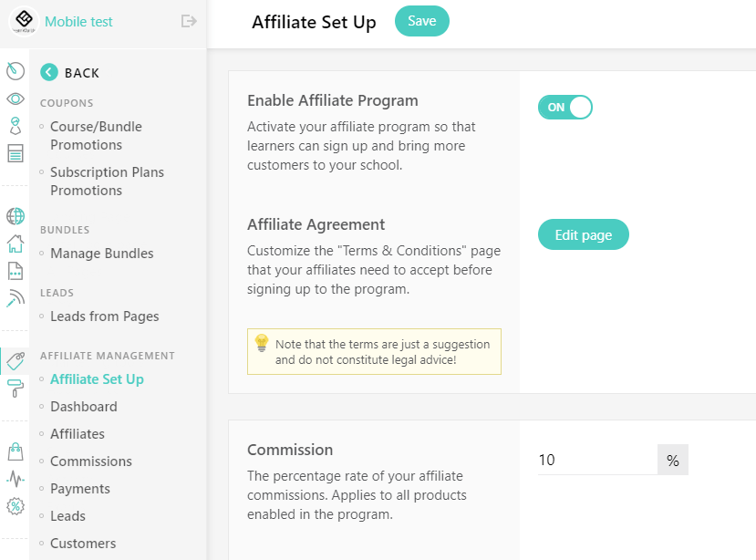Open the Mobile test school name link
This screenshot has width=756, height=560.
click(78, 22)
